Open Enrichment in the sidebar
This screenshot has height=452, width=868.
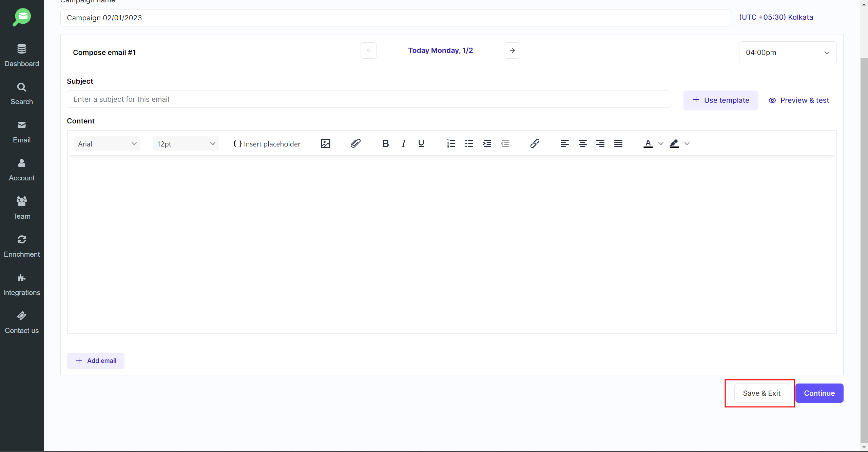click(x=22, y=246)
